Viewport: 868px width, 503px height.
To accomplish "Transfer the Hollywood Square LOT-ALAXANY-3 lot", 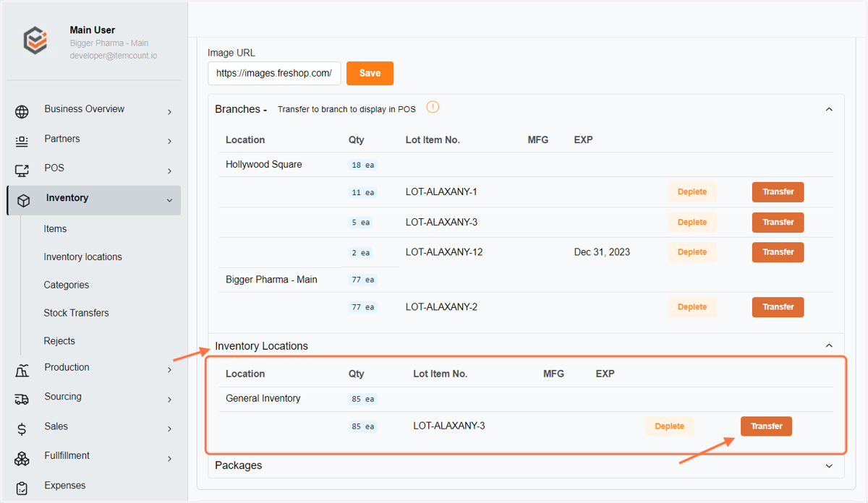I will point(778,223).
